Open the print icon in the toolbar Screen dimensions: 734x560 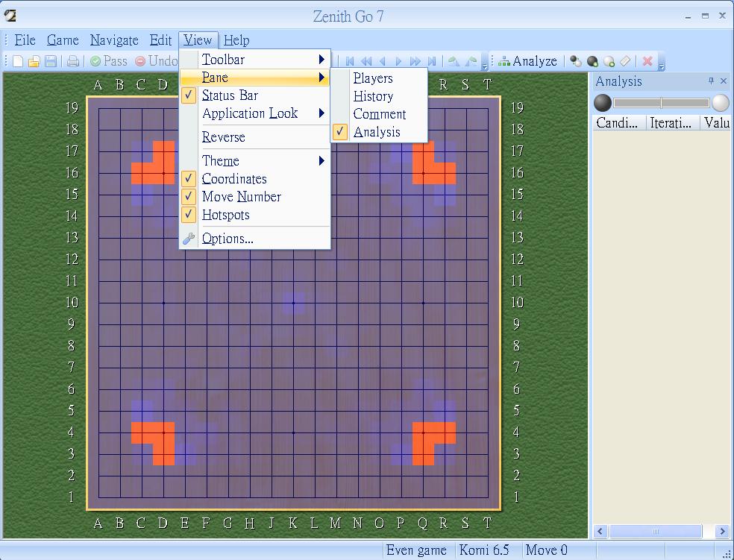pyautogui.click(x=72, y=61)
